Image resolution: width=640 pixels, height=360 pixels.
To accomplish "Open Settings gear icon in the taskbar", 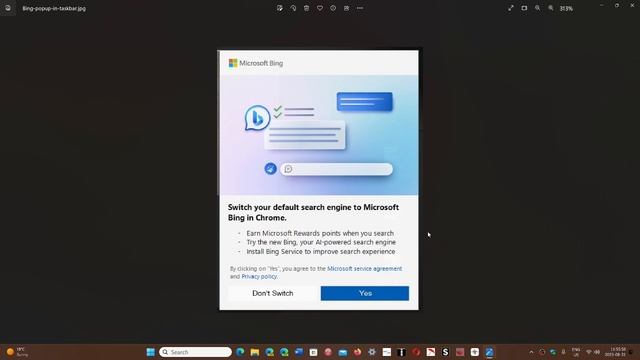I will 372,352.
